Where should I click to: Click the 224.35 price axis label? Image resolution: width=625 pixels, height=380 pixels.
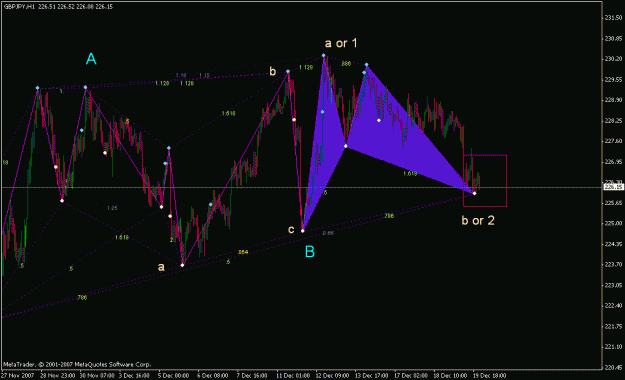pyautogui.click(x=613, y=244)
